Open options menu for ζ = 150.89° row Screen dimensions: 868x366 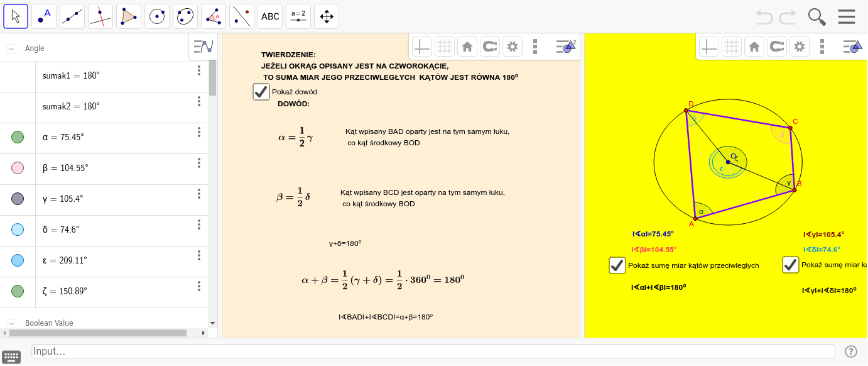199,286
